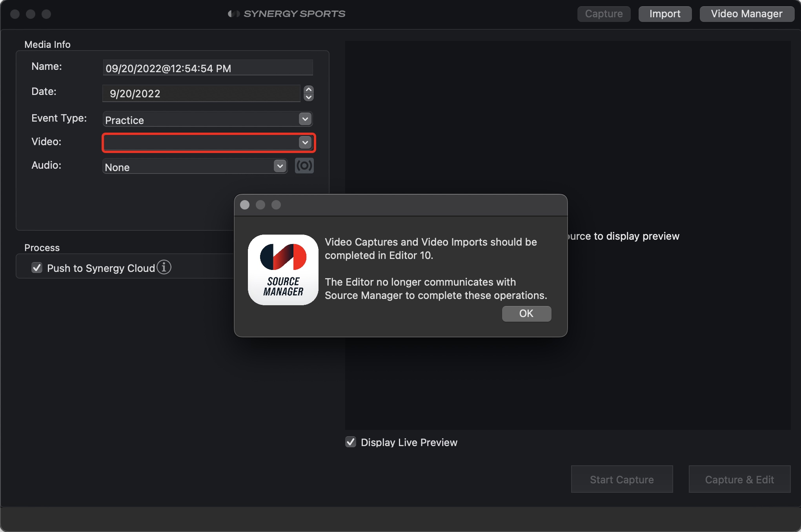Open the Audio source dropdown
The height and width of the screenshot is (532, 801).
pos(280,166)
